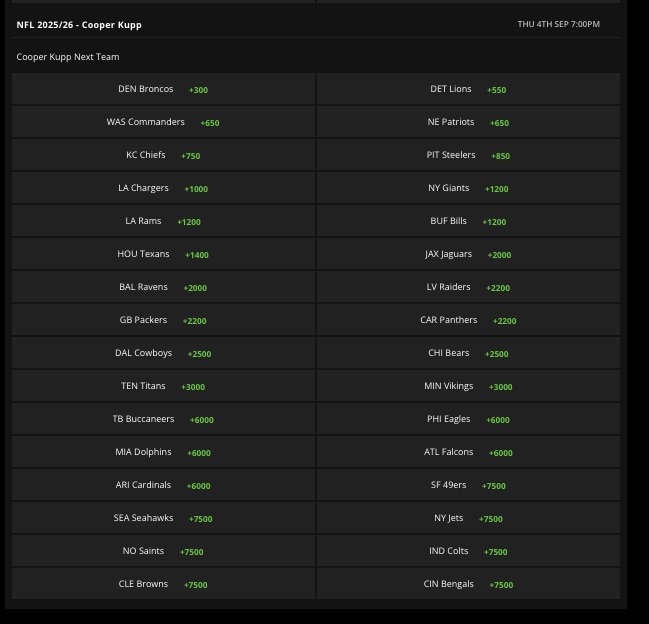Choose JAX Jaguars +2000 odds

(x=468, y=254)
